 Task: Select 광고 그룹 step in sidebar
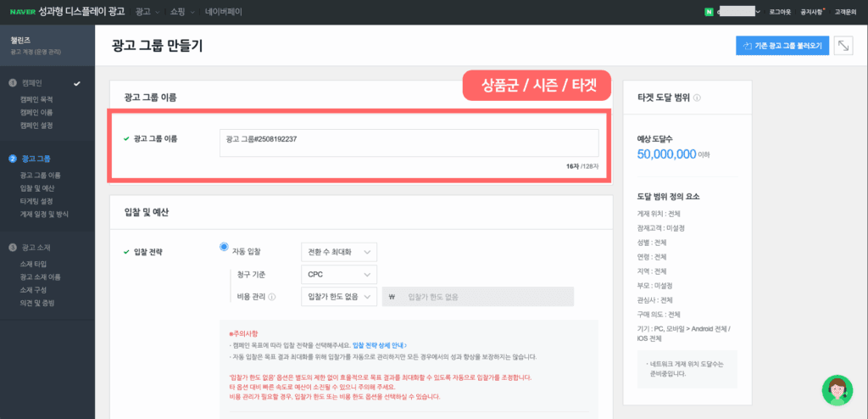pos(36,159)
